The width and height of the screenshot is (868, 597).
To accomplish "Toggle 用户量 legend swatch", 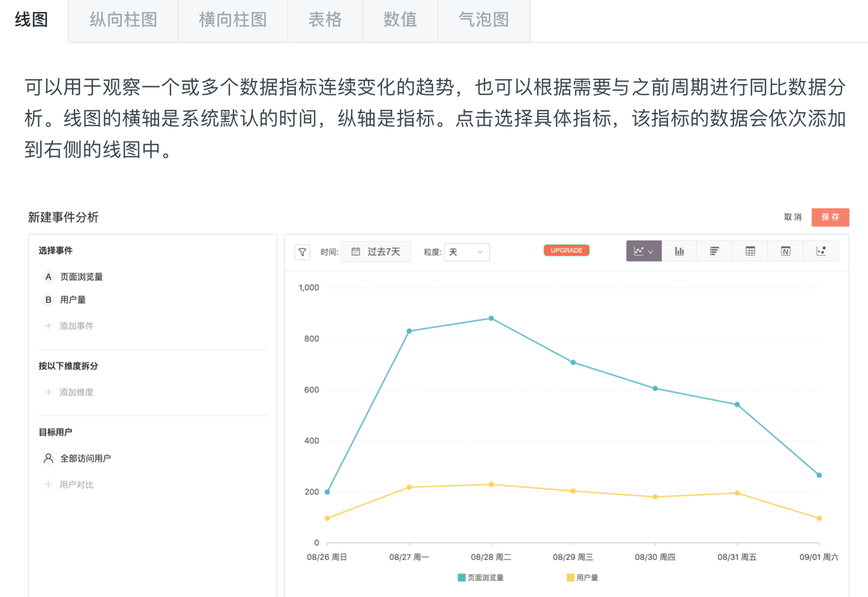I will pos(570,578).
